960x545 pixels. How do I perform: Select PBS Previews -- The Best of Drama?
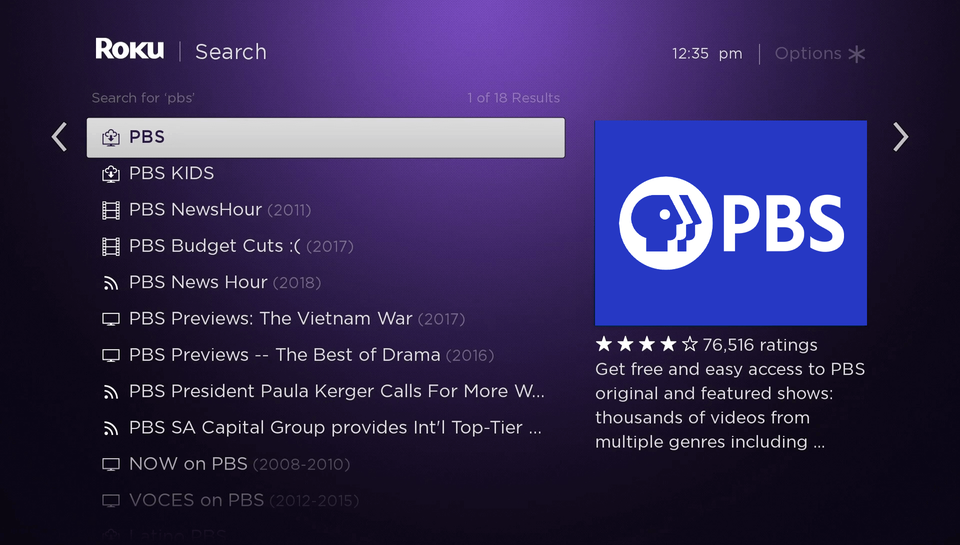[326, 355]
